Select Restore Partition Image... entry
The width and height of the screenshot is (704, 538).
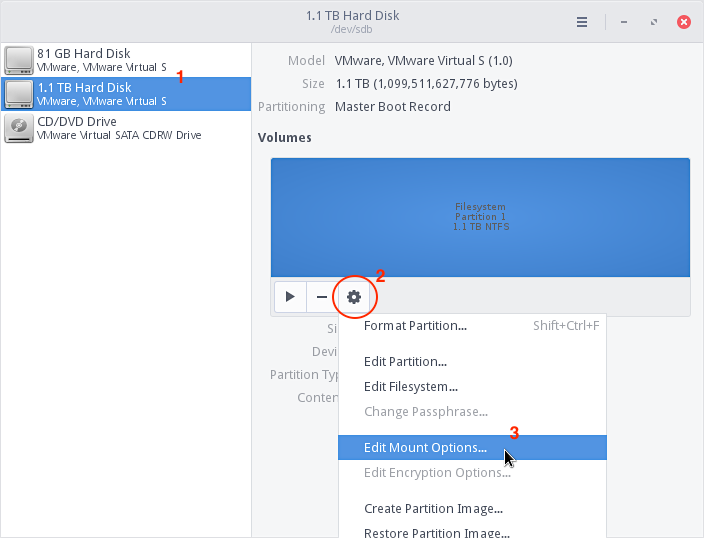(436, 532)
